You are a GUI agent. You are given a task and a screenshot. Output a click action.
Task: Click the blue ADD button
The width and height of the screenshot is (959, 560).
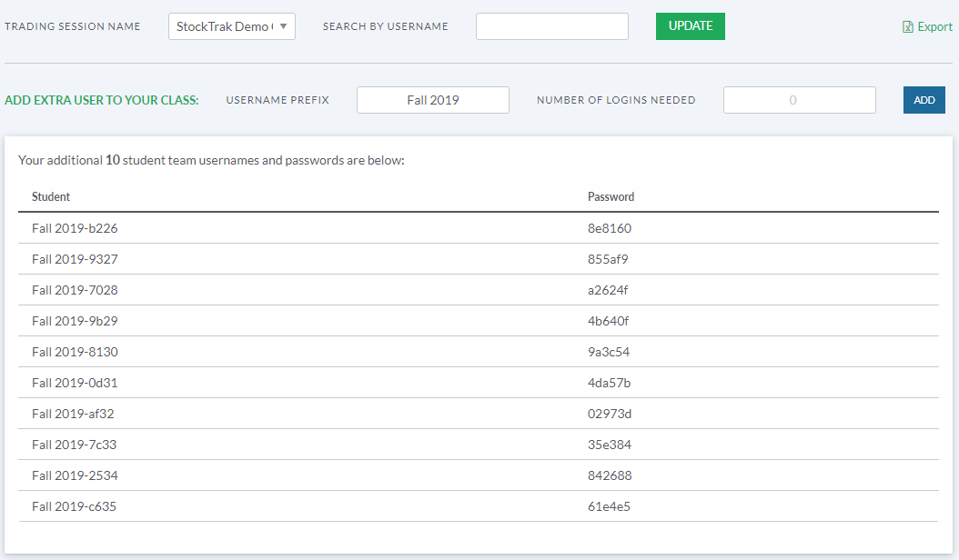924,100
